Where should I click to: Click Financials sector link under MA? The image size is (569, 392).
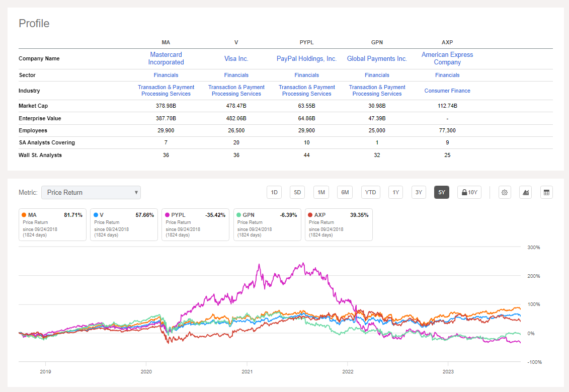point(166,75)
